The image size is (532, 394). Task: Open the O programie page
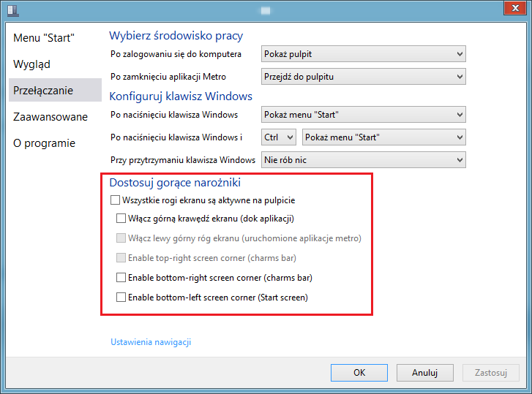point(44,143)
